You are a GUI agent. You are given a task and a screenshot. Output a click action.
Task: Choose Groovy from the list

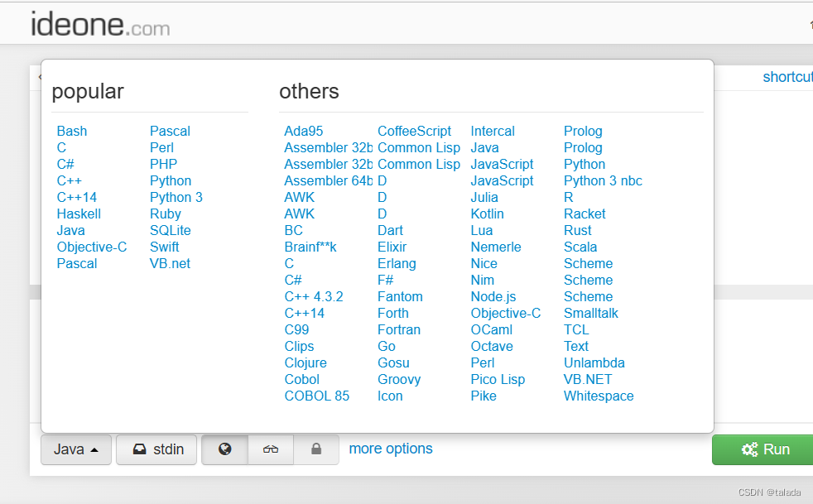coord(399,380)
